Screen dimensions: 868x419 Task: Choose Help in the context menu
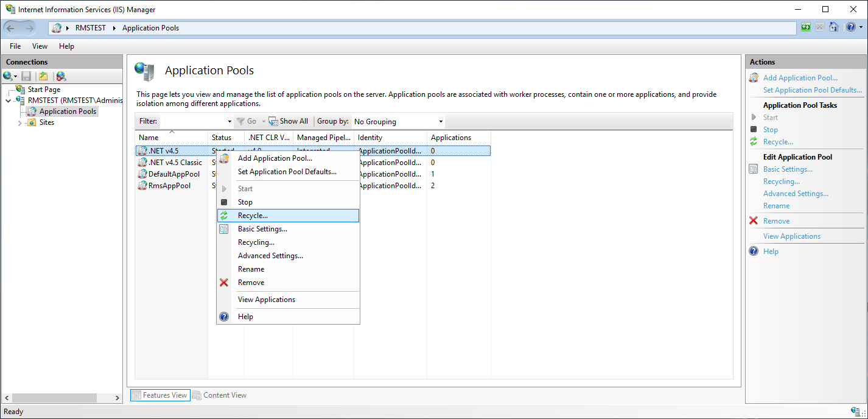288,317
